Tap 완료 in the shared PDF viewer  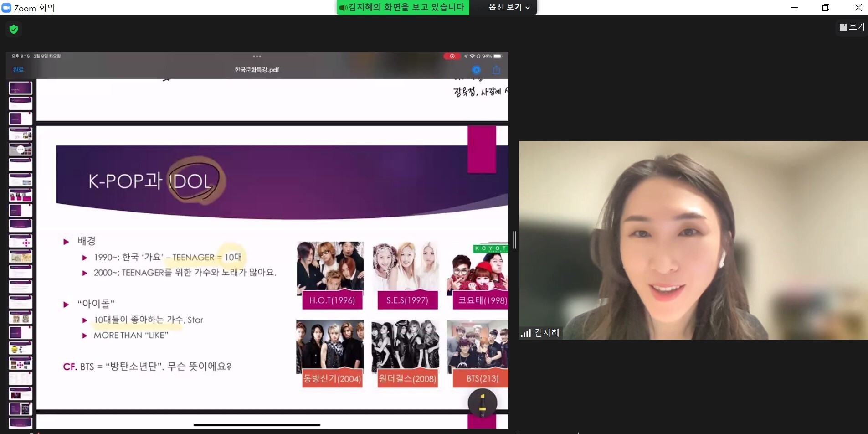point(18,70)
